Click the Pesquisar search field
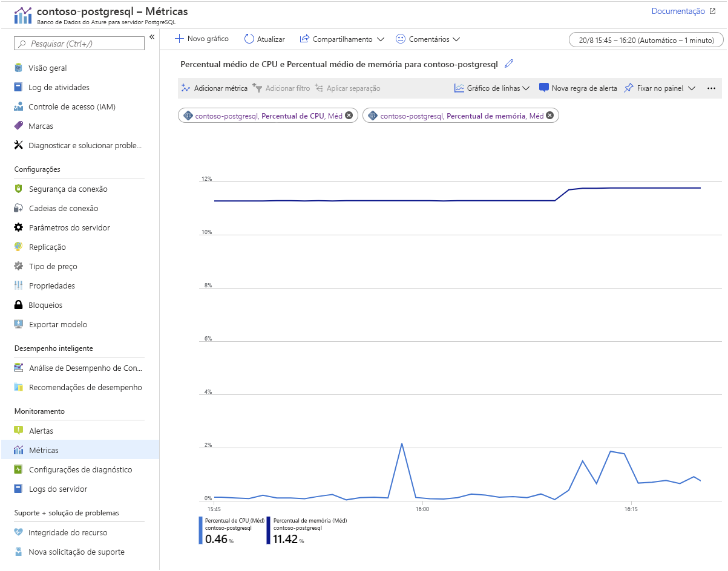 click(80, 44)
